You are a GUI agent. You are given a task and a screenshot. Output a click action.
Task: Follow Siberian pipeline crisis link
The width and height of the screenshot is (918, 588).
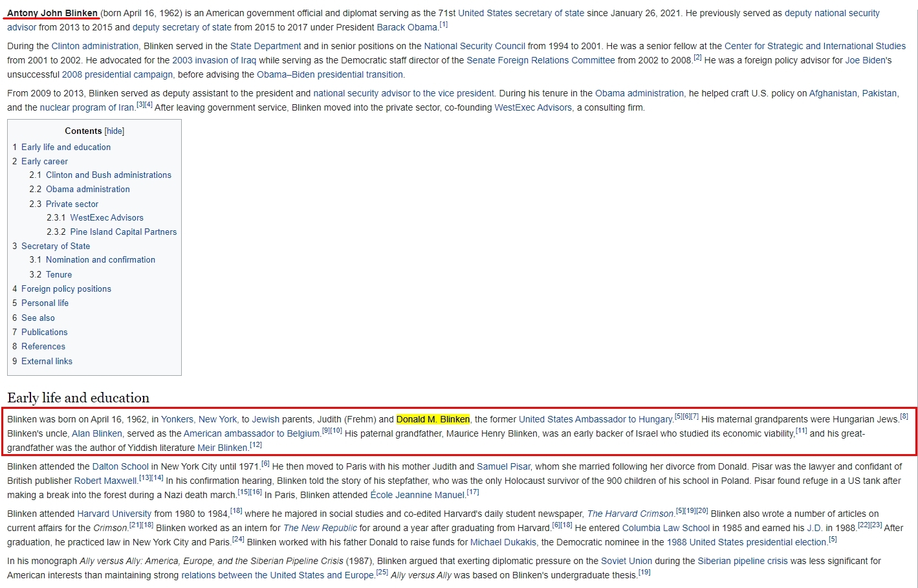pyautogui.click(x=742, y=561)
